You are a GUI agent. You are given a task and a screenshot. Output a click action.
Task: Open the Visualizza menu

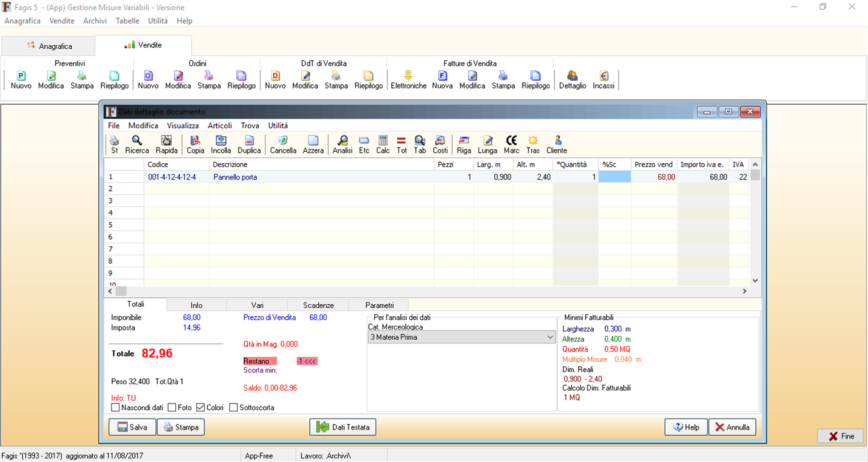point(183,126)
